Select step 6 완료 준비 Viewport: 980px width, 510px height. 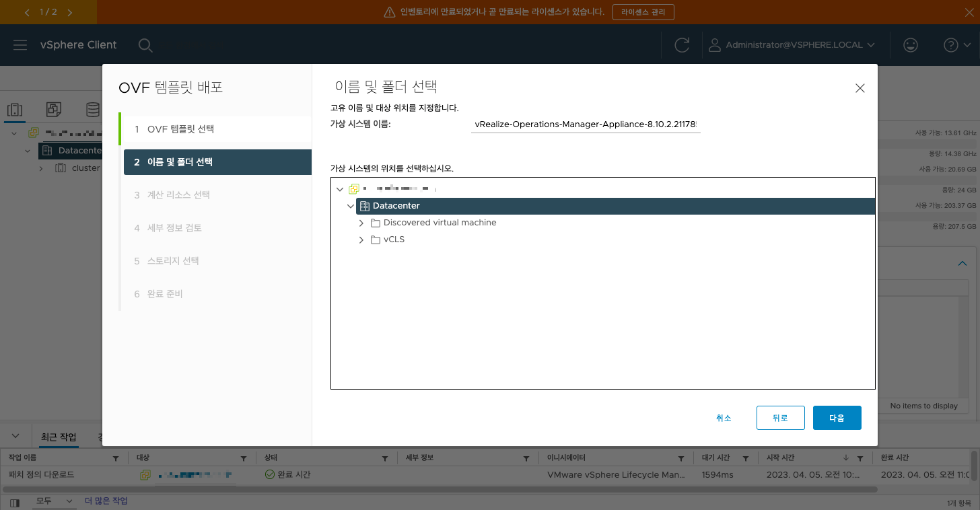(x=217, y=294)
